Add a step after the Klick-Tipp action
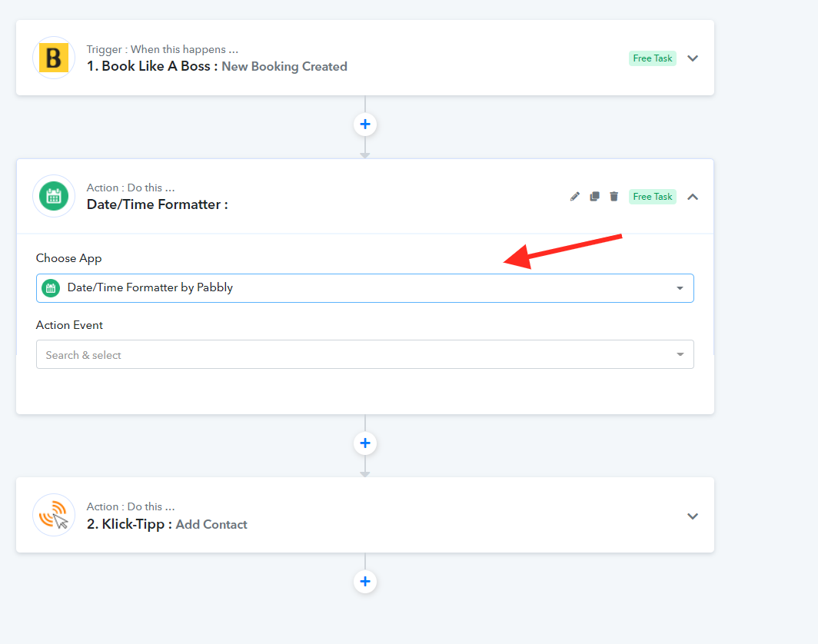The height and width of the screenshot is (644, 818). pos(365,582)
